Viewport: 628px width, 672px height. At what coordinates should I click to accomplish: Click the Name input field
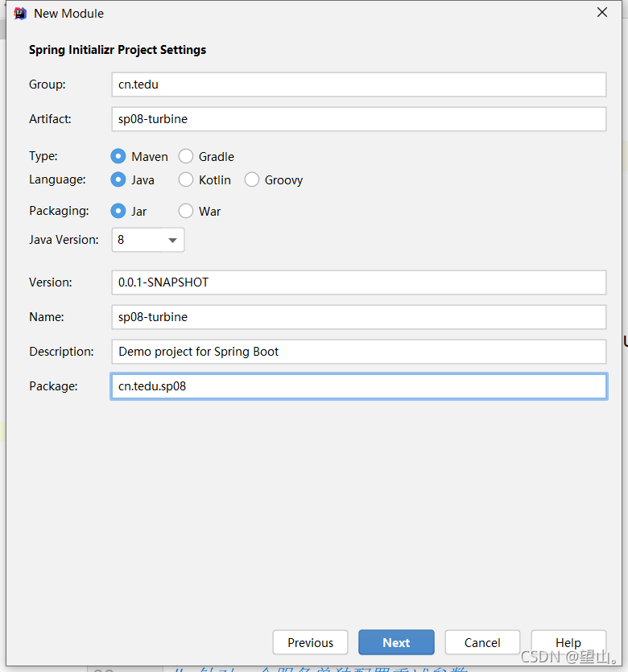(358, 317)
